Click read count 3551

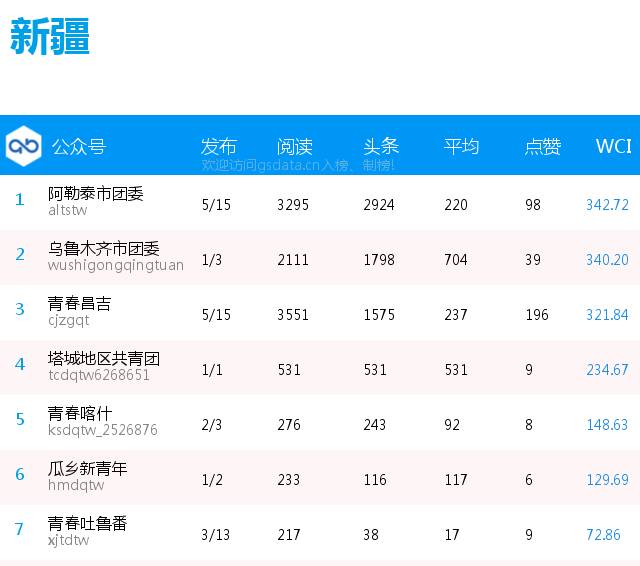[x=293, y=315]
